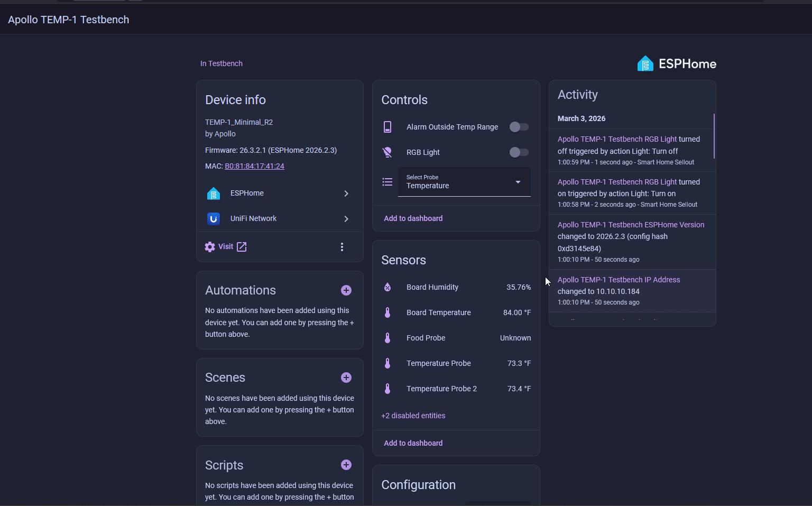Click the RGB Light bulb icon
This screenshot has height=506, width=812.
click(387, 152)
